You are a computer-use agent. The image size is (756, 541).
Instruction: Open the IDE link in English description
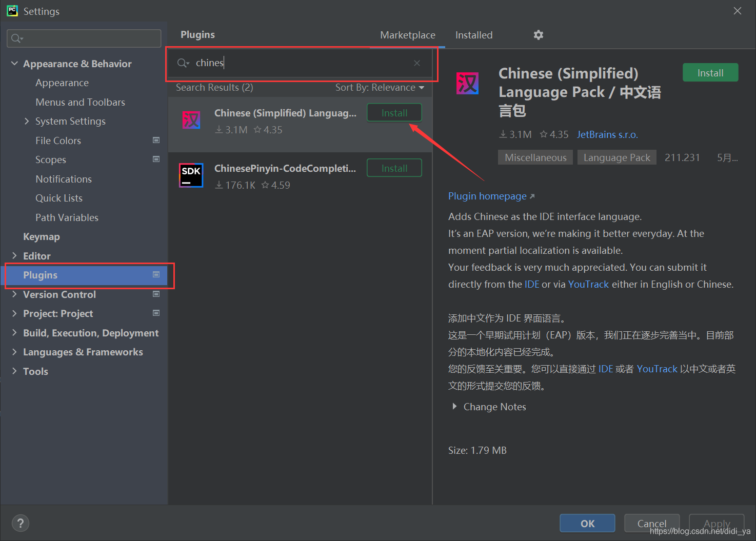click(x=532, y=284)
